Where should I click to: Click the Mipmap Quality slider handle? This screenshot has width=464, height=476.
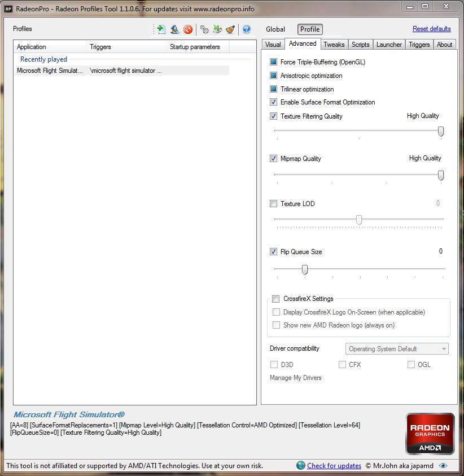(441, 175)
